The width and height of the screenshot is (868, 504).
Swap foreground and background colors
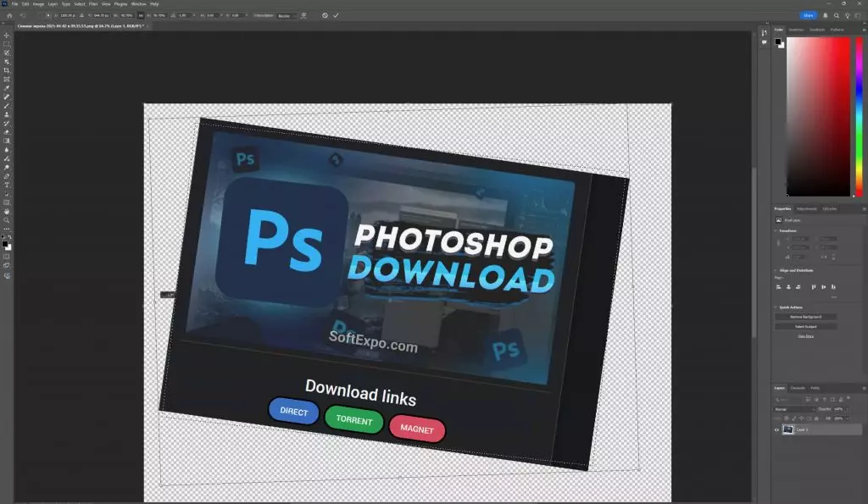click(x=9, y=237)
